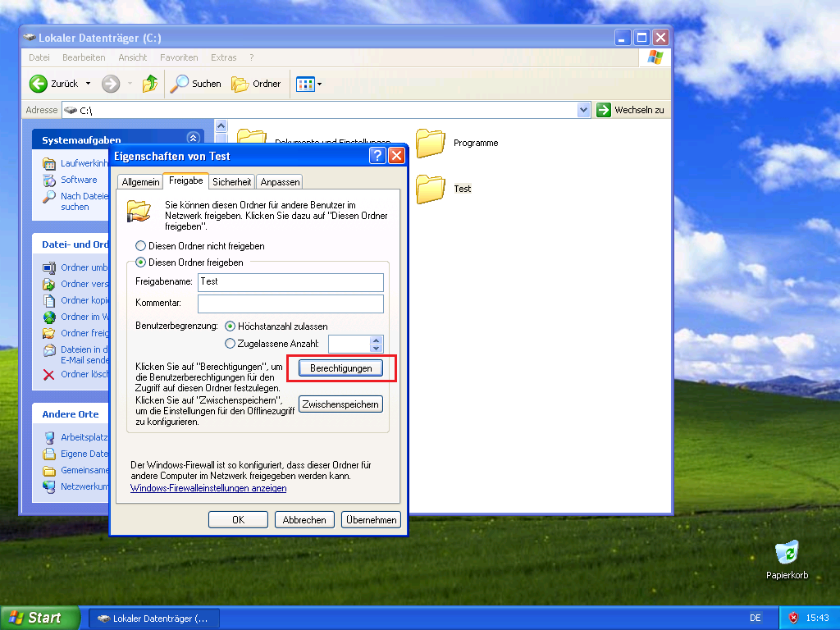Click the green Wechseln zu arrow icon

pos(604,110)
